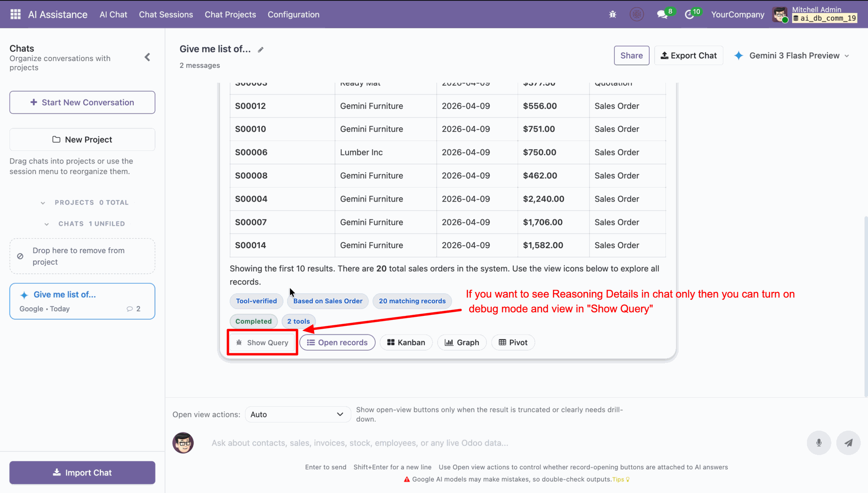This screenshot has height=493, width=868.
Task: Click the Mitchell Admin user avatar
Action: tap(780, 14)
